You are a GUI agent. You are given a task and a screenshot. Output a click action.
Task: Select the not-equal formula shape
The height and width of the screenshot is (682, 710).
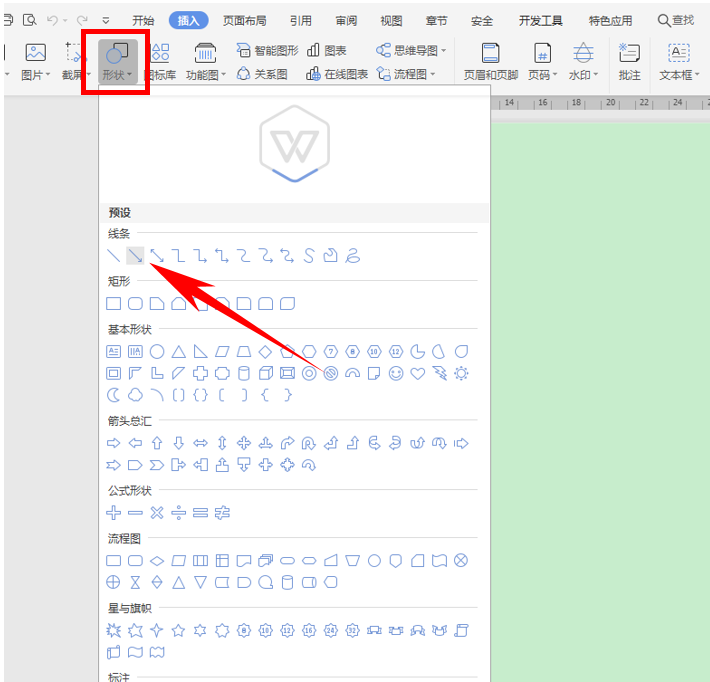pyautogui.click(x=222, y=513)
